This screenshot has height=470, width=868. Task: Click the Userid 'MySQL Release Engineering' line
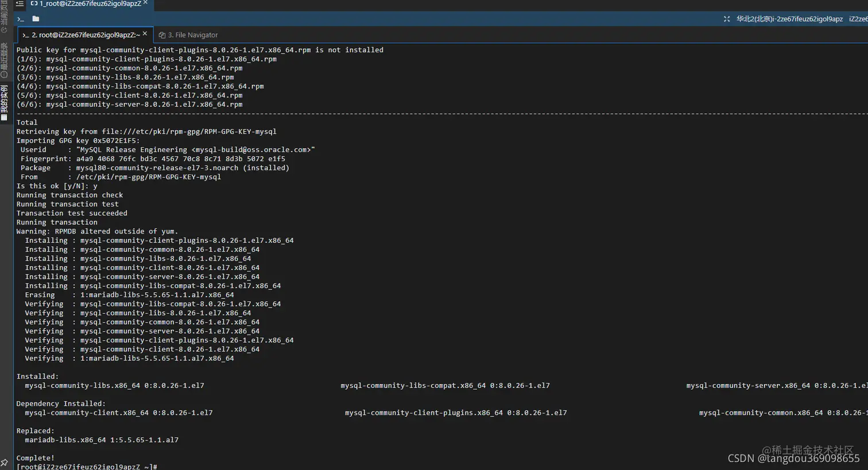pyautogui.click(x=168, y=150)
